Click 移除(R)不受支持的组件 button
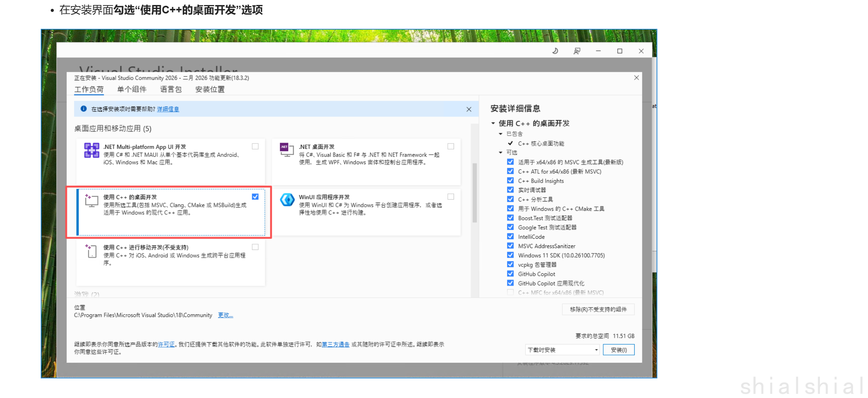 tap(598, 310)
